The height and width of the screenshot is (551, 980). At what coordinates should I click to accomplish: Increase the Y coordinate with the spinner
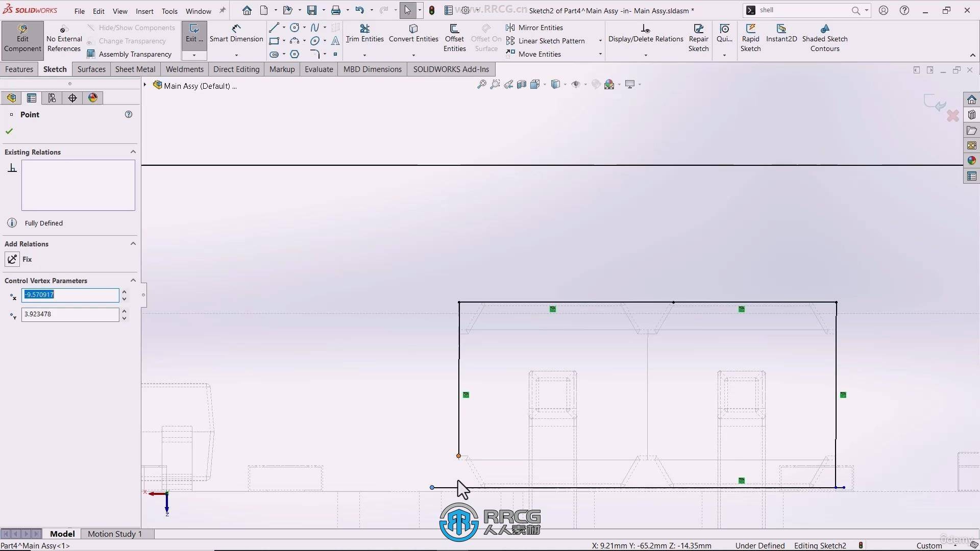[124, 311]
